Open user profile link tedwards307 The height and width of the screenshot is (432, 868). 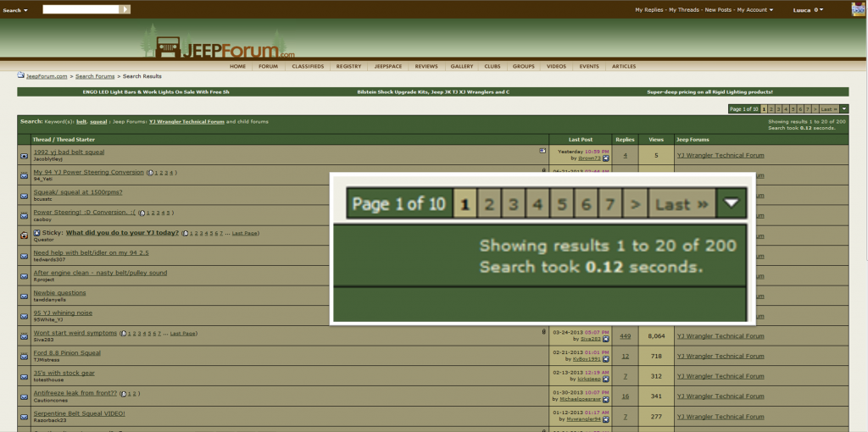click(x=49, y=259)
